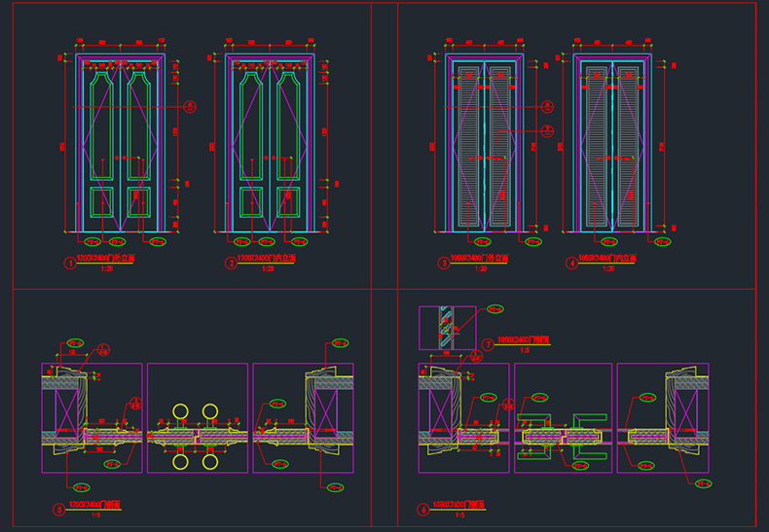Click the circled number 3 drawing marker
The width and height of the screenshot is (769, 532).
[x=444, y=264]
